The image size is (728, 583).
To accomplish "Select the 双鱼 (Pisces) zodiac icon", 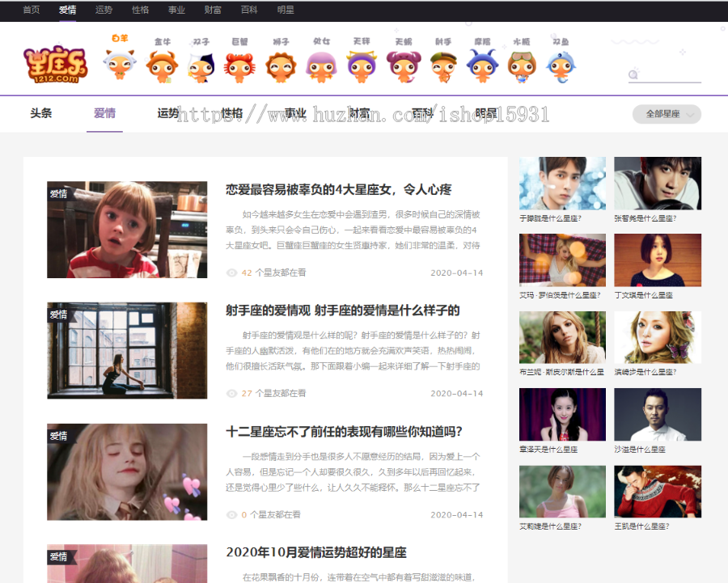I will [561, 61].
